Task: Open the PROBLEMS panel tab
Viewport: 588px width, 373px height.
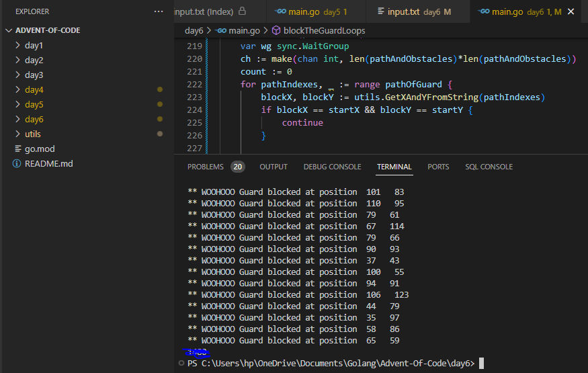Action: (206, 167)
